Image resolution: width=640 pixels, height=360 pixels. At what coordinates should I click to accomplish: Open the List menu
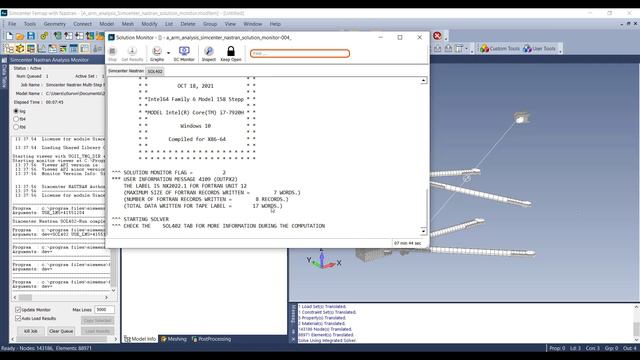tap(169, 24)
